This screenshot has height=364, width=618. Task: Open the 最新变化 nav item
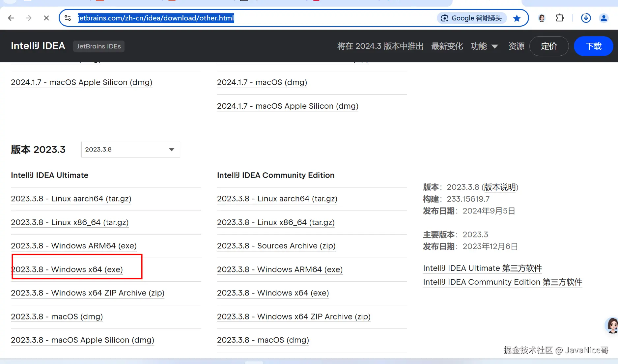[447, 46]
